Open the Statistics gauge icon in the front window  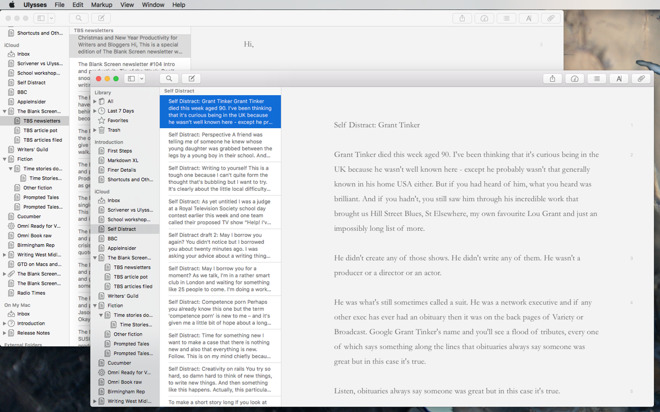[x=575, y=79]
